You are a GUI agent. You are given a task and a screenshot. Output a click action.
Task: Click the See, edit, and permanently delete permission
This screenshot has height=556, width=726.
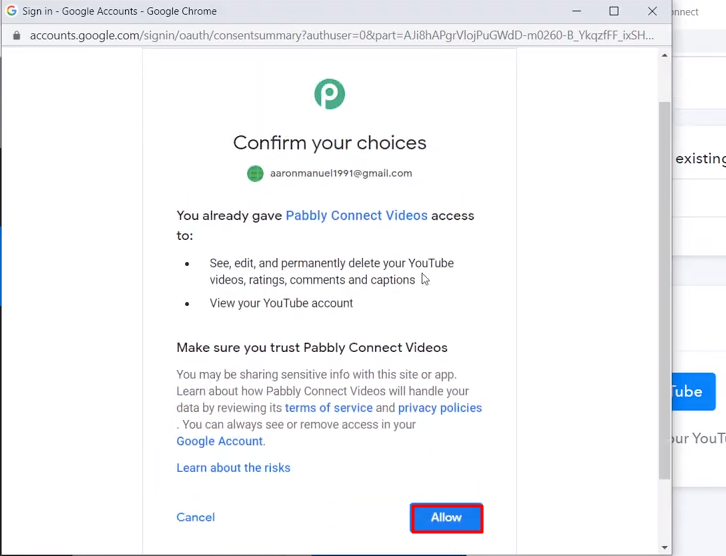(x=332, y=271)
